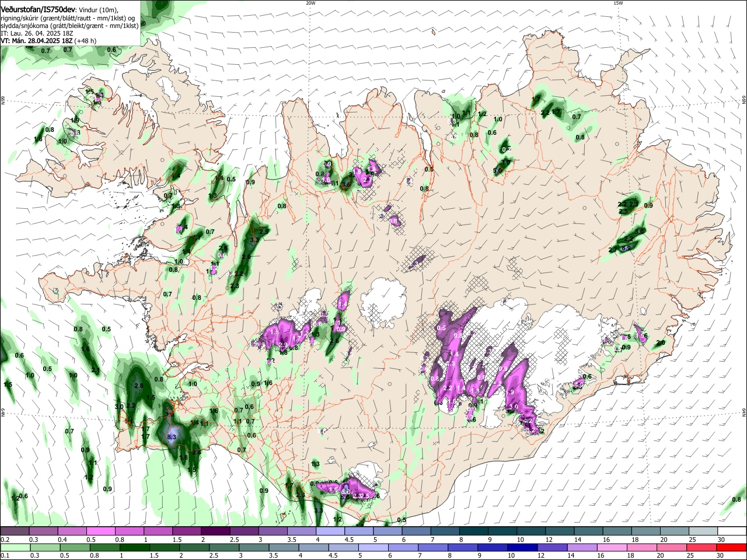
Task: Pick the pale mint 0.1 swatch in the rain legend
Action: click(15, 547)
